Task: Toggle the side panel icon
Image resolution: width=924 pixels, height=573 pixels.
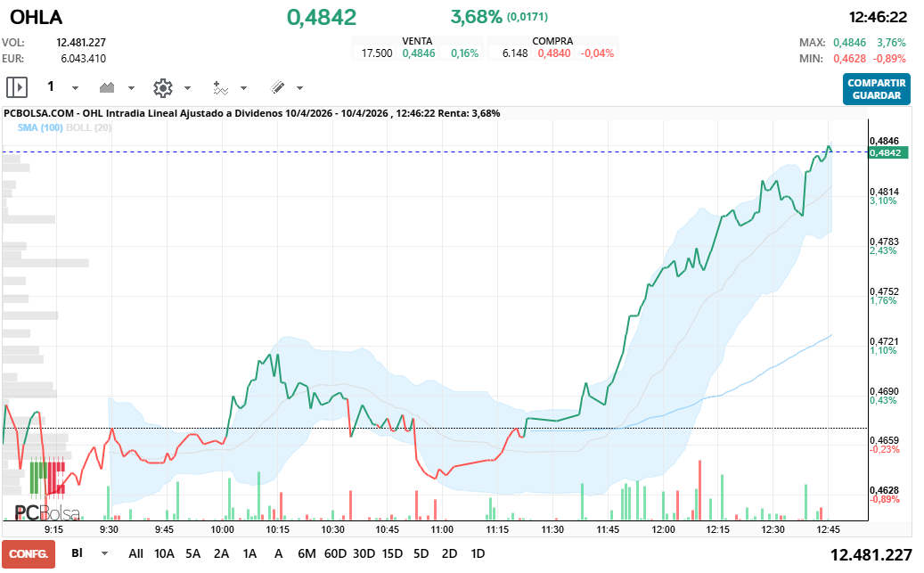Action: tap(17, 87)
